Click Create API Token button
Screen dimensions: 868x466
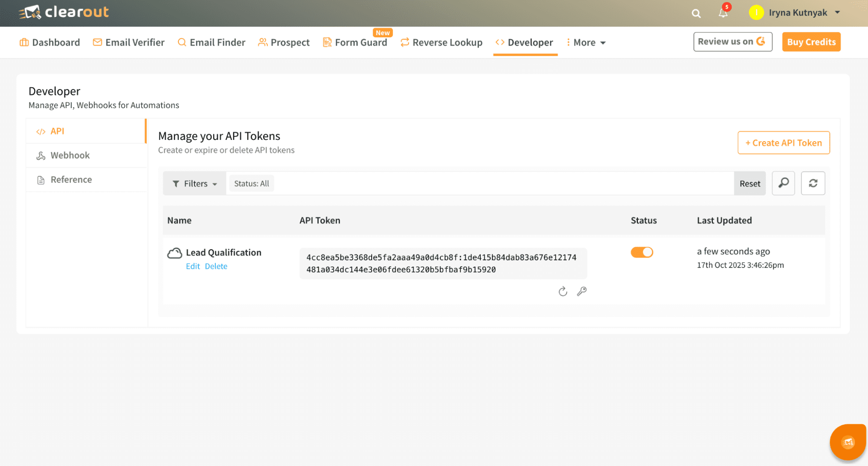pos(783,143)
